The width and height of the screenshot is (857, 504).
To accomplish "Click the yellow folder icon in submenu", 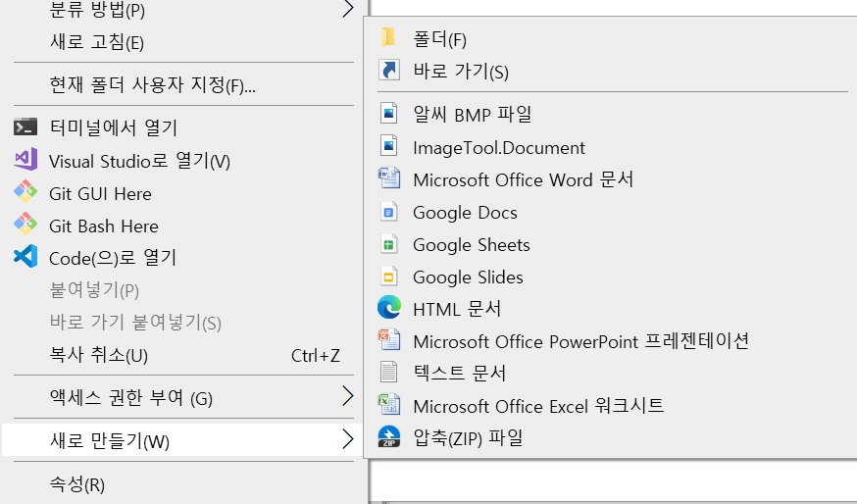I will pos(388,37).
